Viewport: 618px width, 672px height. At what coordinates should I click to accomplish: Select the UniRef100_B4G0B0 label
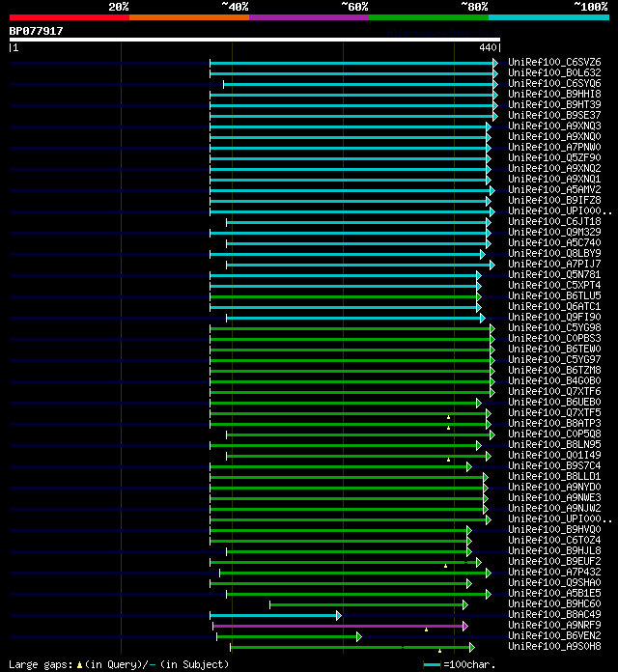coord(554,380)
